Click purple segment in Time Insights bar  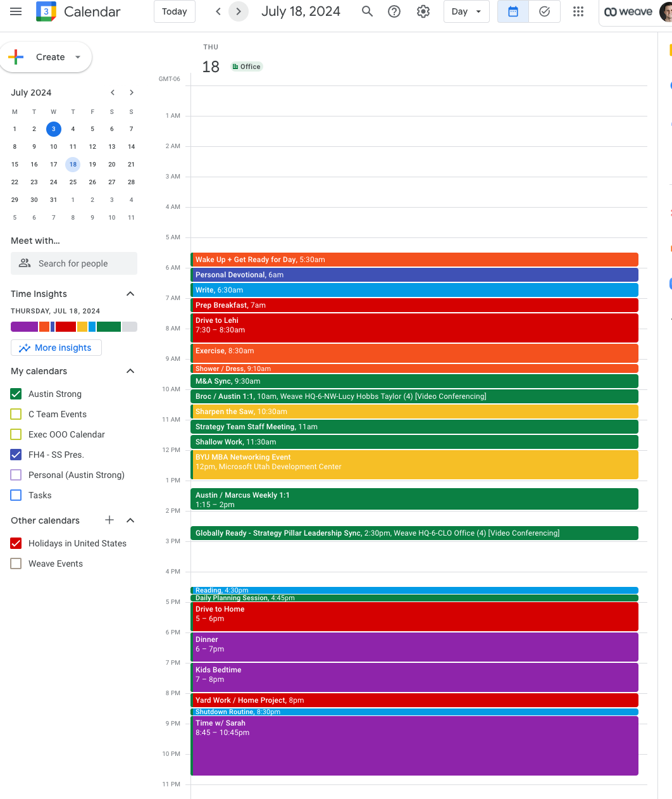pos(24,327)
